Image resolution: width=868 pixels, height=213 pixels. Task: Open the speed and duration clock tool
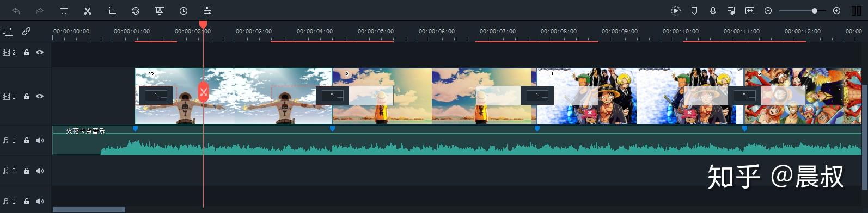coord(184,11)
